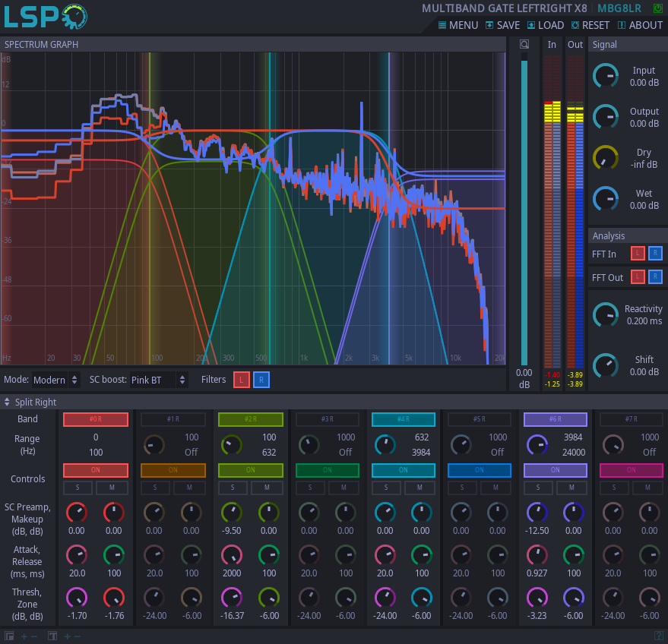Open the Split Right selector

[30, 402]
